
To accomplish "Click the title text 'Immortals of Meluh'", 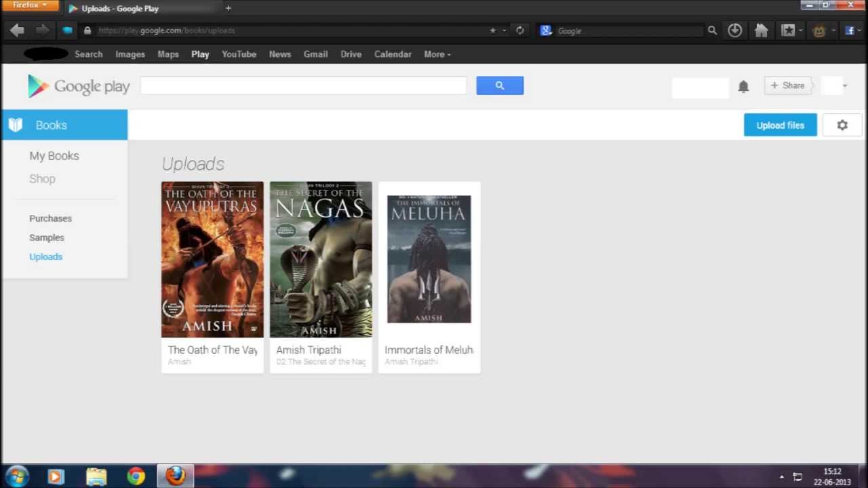I will click(429, 350).
